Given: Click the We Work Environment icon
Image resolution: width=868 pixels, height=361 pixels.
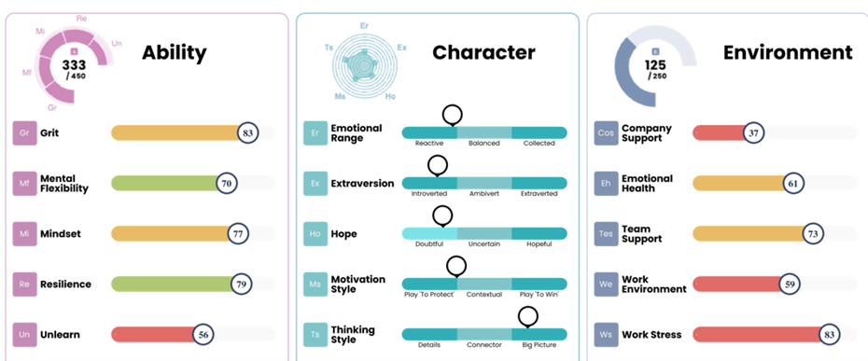Looking at the screenshot, I should [x=606, y=284].
